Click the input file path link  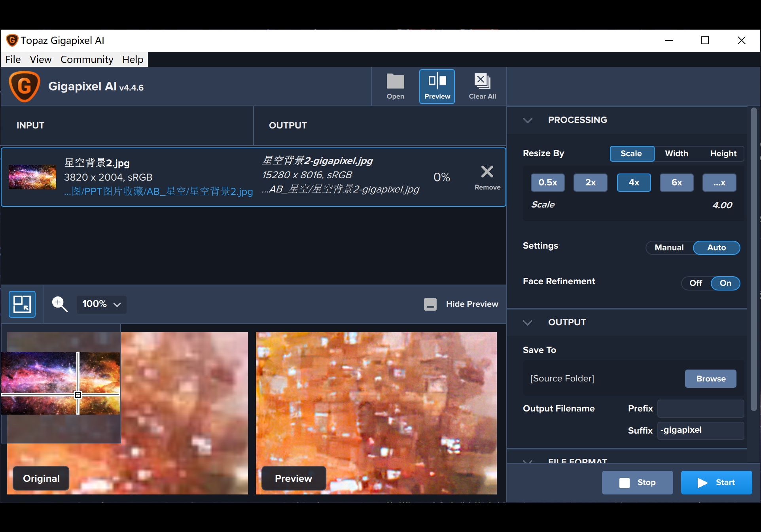pyautogui.click(x=158, y=192)
